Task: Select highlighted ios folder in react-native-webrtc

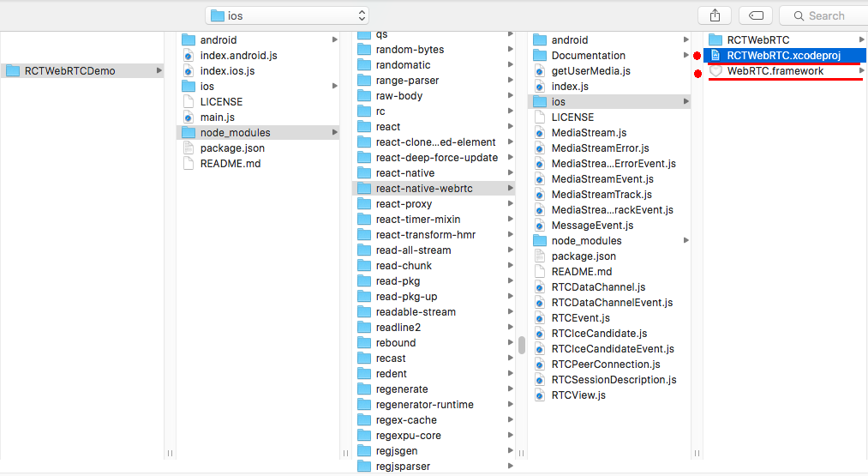Action: tap(609, 102)
